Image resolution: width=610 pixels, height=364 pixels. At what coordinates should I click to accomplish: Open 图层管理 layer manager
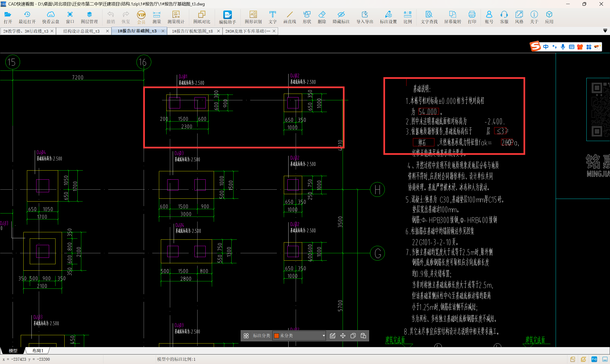89,17
